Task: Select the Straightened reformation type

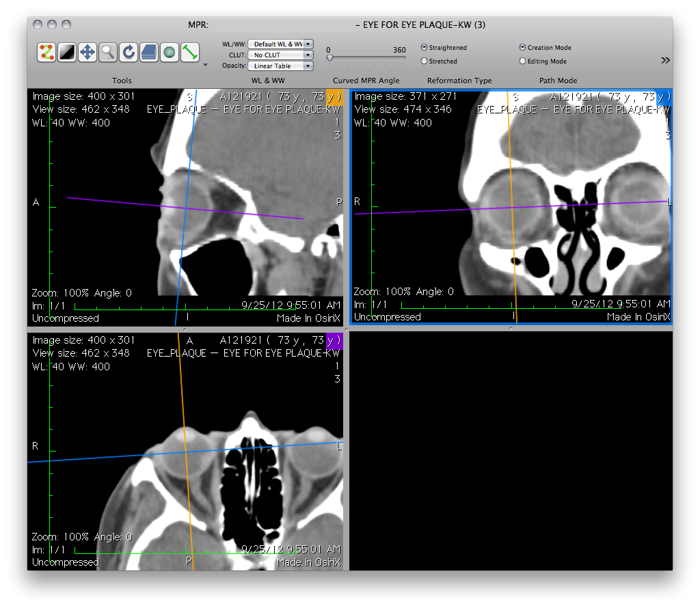Action: point(425,48)
